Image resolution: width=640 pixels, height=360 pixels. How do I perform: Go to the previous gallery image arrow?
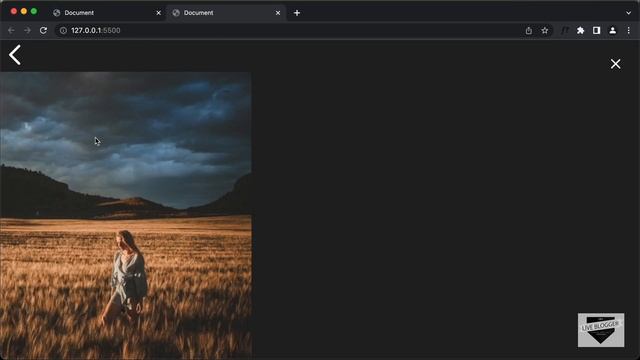tap(15, 55)
